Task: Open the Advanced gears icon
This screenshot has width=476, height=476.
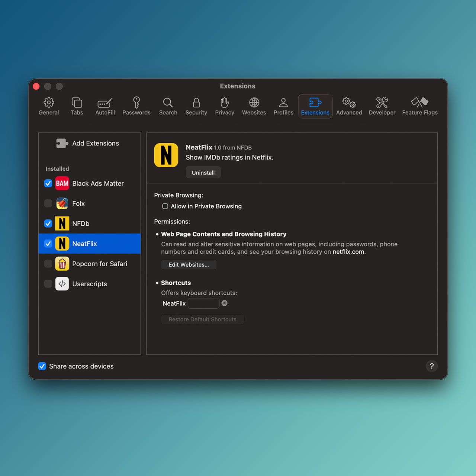Action: 349,102
